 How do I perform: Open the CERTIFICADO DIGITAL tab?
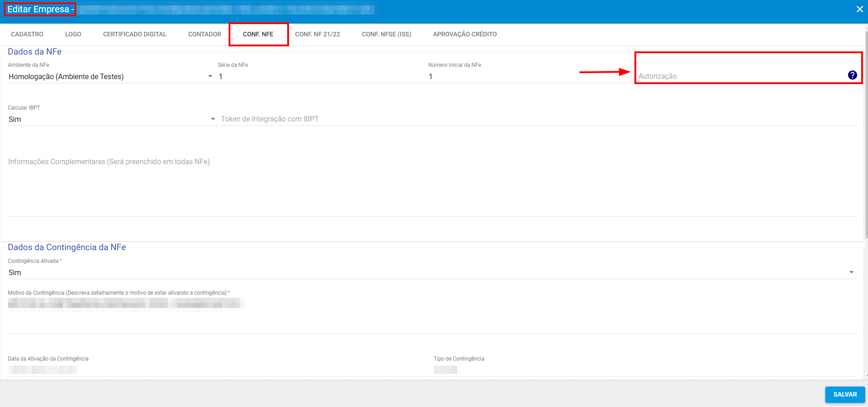tap(135, 34)
